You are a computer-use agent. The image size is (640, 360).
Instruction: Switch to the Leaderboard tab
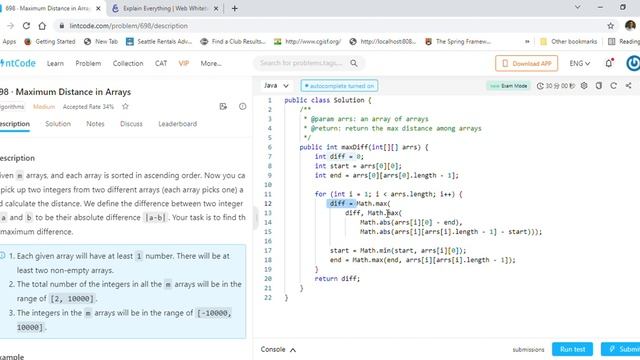coord(178,124)
